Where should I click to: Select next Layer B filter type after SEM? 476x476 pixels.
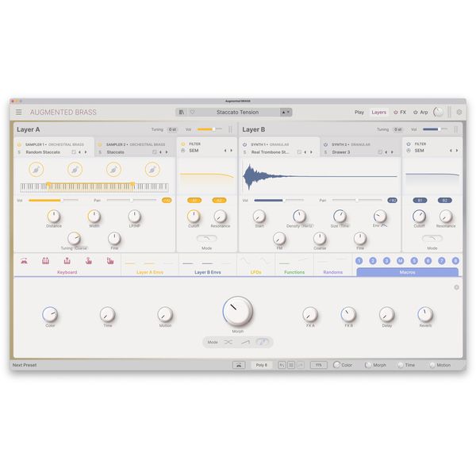click(x=457, y=151)
